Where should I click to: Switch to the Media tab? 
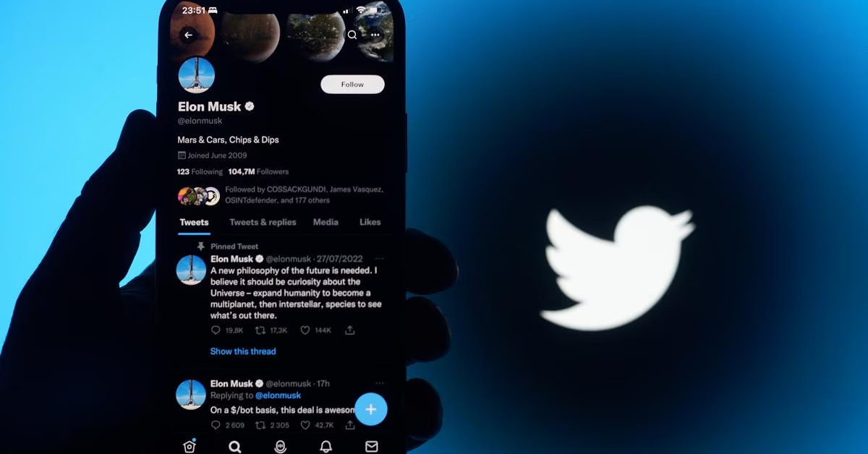325,222
